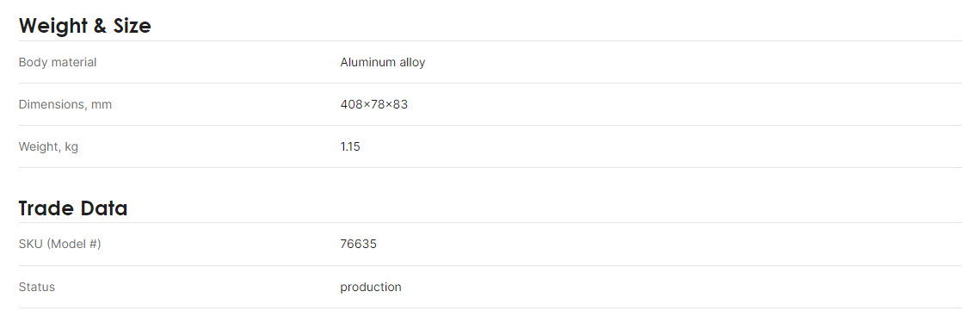Screen dimensions: 980x329
Task: Click the word Body in first row
Action: [30, 63]
